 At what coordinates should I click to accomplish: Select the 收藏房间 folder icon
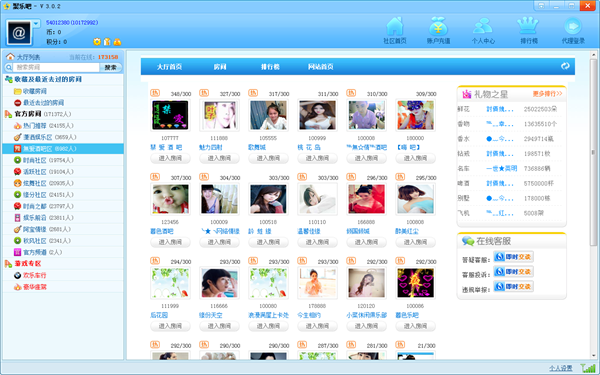[18, 91]
